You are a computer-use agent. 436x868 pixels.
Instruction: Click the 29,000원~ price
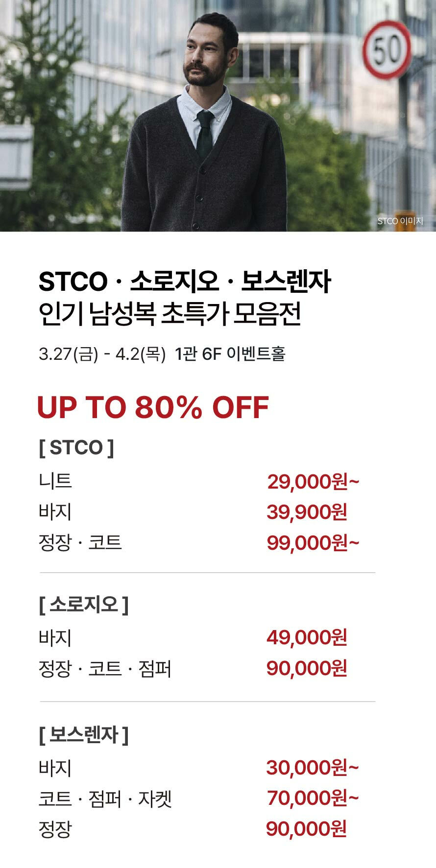[x=313, y=482]
